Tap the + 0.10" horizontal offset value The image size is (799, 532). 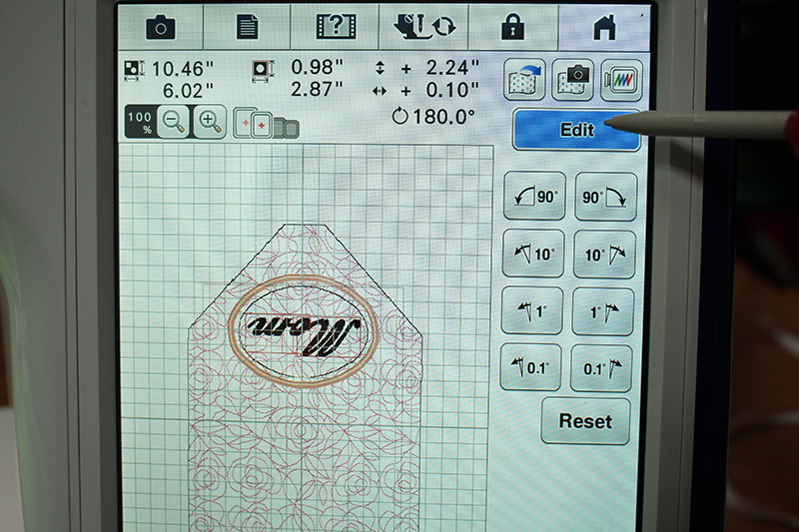pyautogui.click(x=439, y=90)
